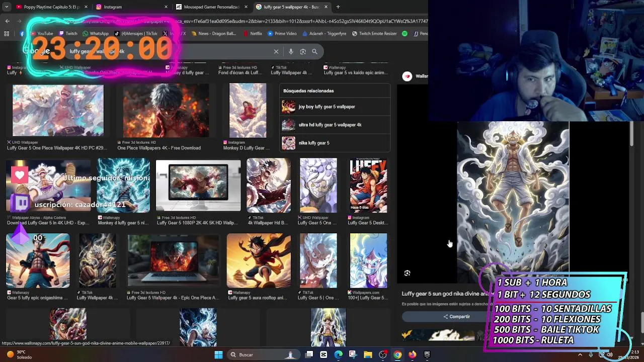Select related search ultra hd luffy gear 5 wallpaper 4k
This screenshot has width=644, height=362.
pyautogui.click(x=335, y=125)
